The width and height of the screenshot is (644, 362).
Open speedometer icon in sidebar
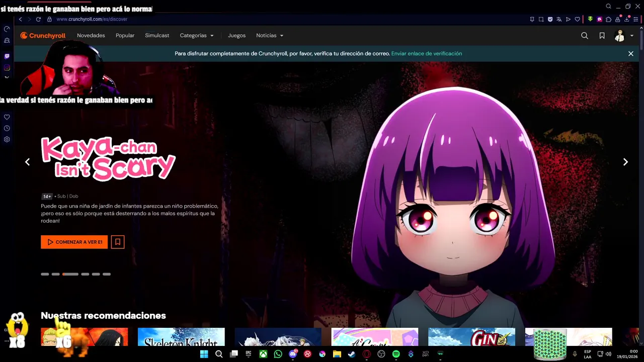click(7, 29)
